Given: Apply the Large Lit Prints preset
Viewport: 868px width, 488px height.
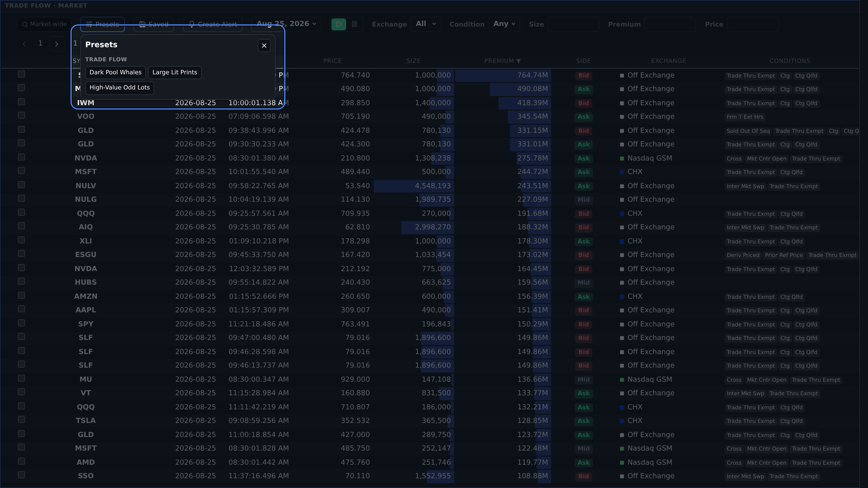Looking at the screenshot, I should (x=174, y=72).
